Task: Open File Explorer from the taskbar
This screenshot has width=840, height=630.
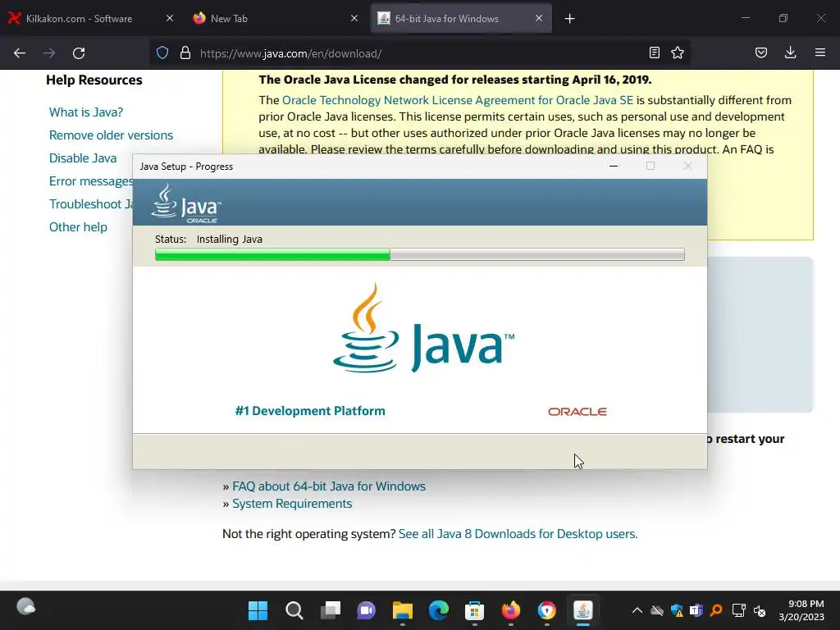Action: (402, 610)
